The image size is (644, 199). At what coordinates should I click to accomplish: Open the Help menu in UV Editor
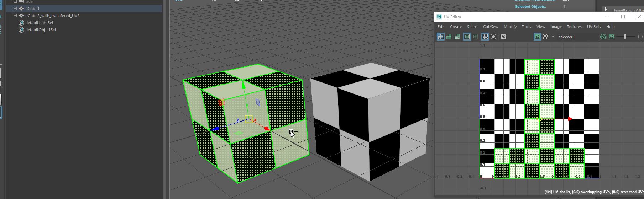pyautogui.click(x=611, y=27)
